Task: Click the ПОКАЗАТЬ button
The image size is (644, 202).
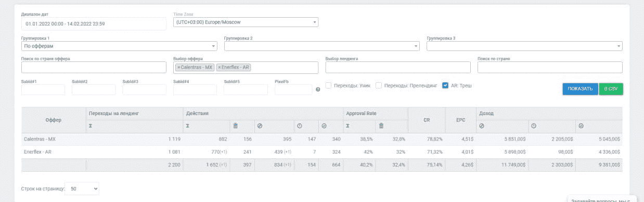Action: coord(580,89)
